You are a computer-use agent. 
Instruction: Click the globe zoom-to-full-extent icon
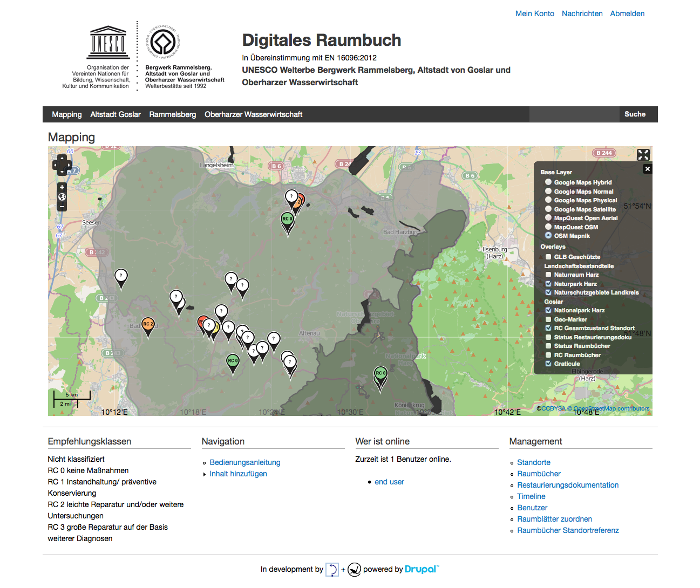click(62, 197)
